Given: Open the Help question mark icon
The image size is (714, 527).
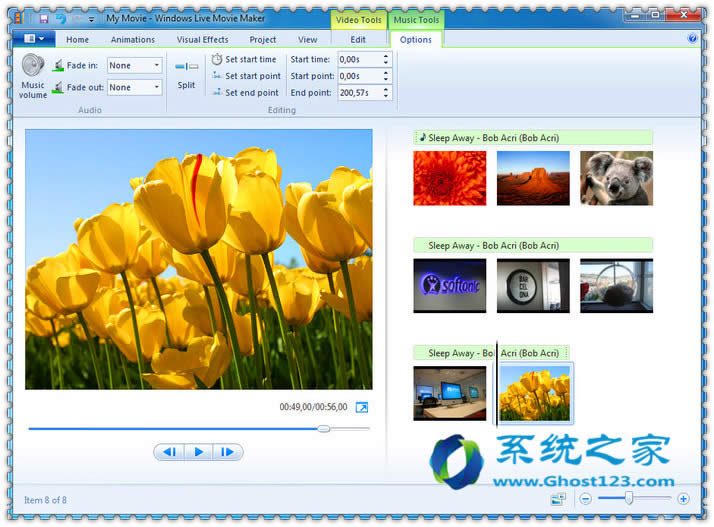Looking at the screenshot, I should point(692,39).
